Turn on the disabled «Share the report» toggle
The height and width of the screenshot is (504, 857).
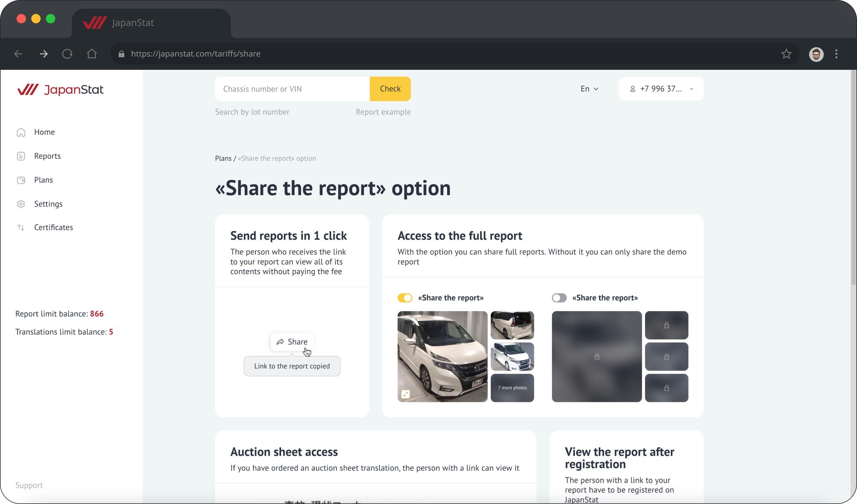pyautogui.click(x=559, y=298)
